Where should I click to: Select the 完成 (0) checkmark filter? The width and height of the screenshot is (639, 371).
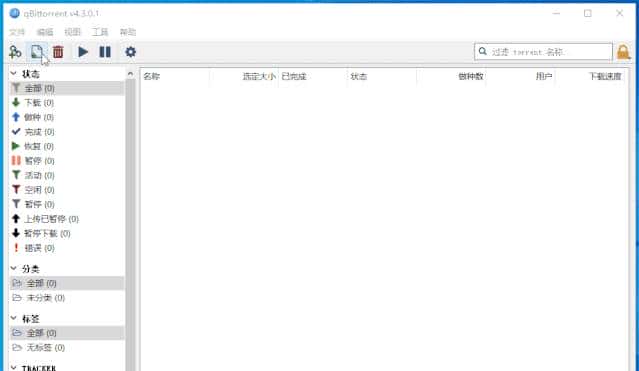[67, 132]
